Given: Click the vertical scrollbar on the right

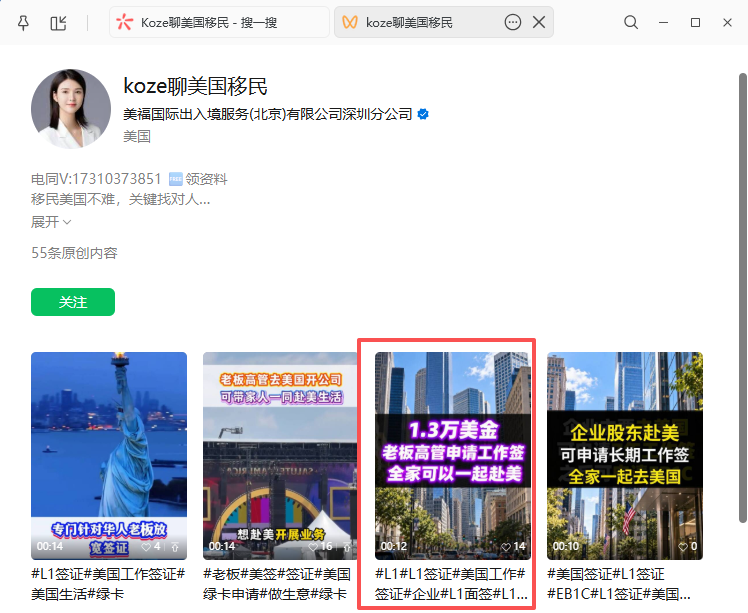Looking at the screenshot, I should (743, 298).
